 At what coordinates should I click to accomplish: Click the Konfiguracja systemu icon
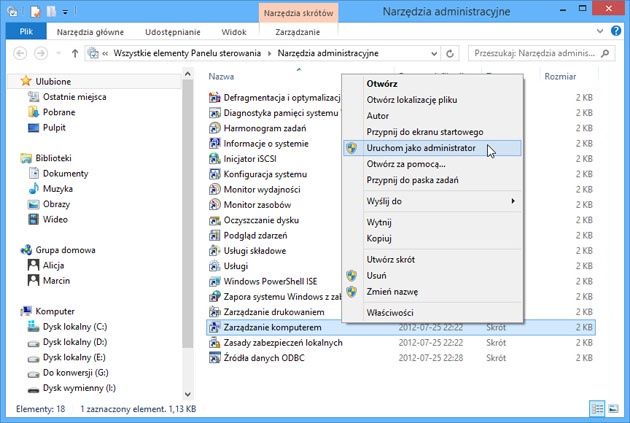click(x=215, y=174)
